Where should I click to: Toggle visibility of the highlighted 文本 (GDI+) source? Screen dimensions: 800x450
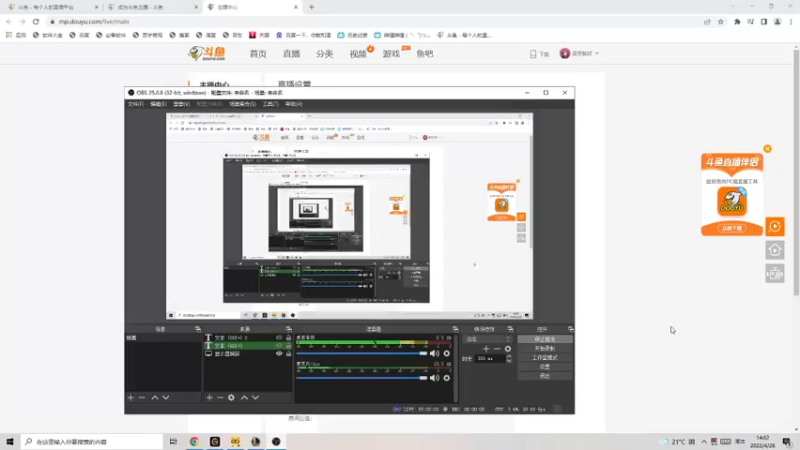click(x=279, y=345)
